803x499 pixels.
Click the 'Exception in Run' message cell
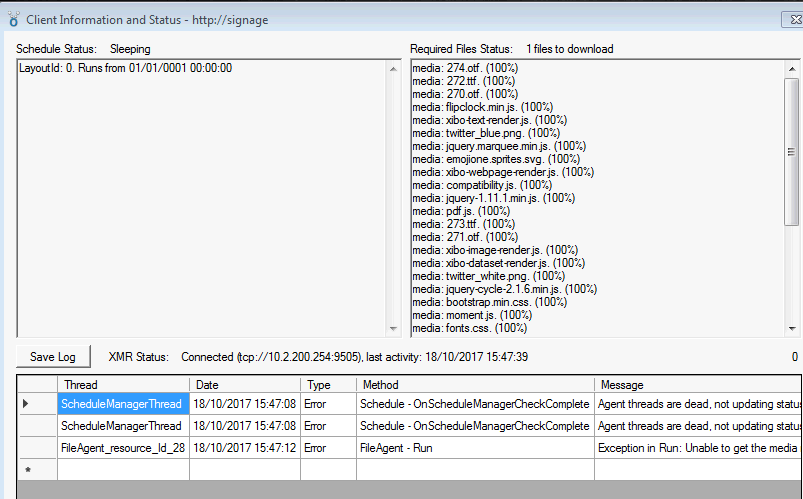click(697, 448)
